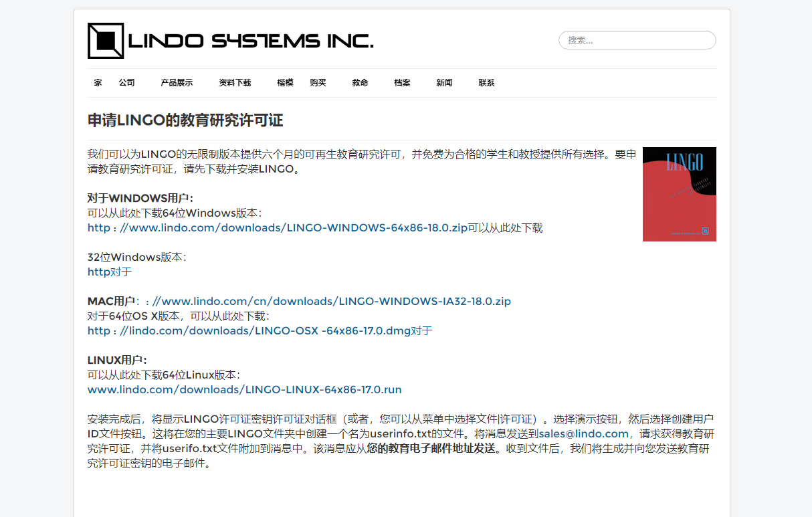Click the LINGO book cover thumbnail
This screenshot has width=812, height=517.
679,194
